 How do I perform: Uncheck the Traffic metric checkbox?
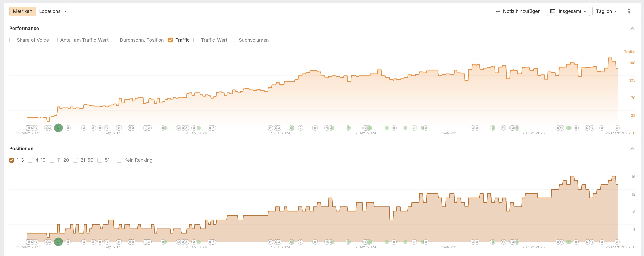170,40
